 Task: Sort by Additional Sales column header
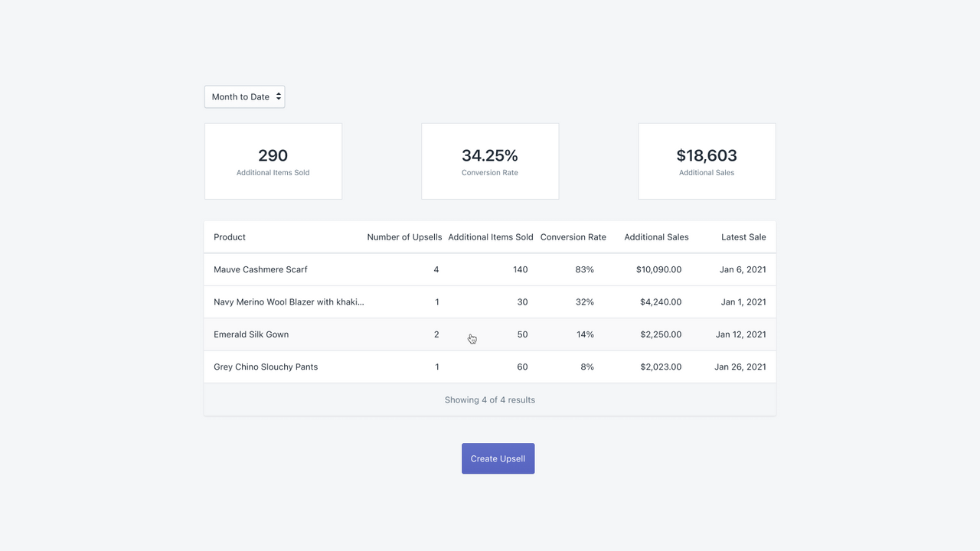tap(656, 237)
